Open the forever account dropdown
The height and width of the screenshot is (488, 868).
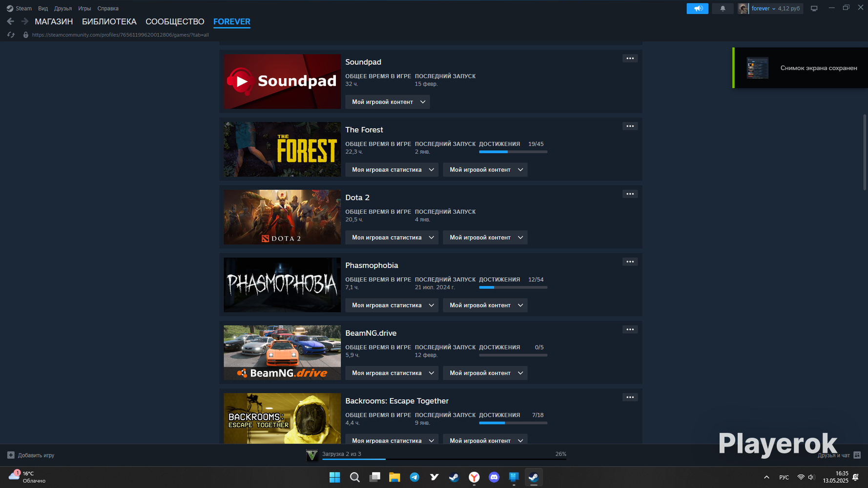pos(764,8)
